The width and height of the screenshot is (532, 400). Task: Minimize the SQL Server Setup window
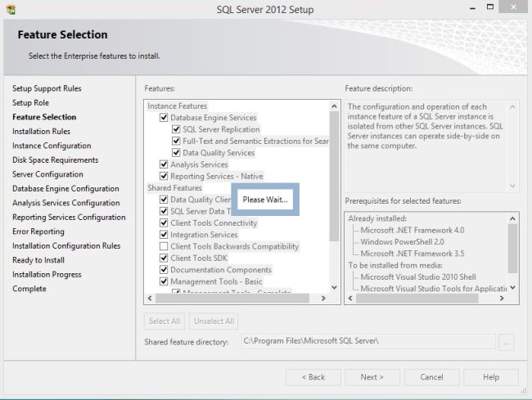(472, 7)
